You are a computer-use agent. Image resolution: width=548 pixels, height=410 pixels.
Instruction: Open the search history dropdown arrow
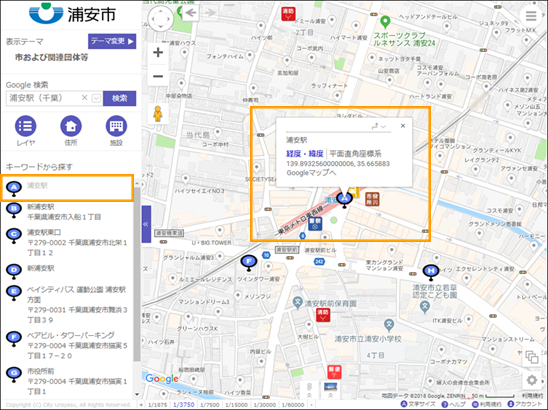pyautogui.click(x=96, y=98)
